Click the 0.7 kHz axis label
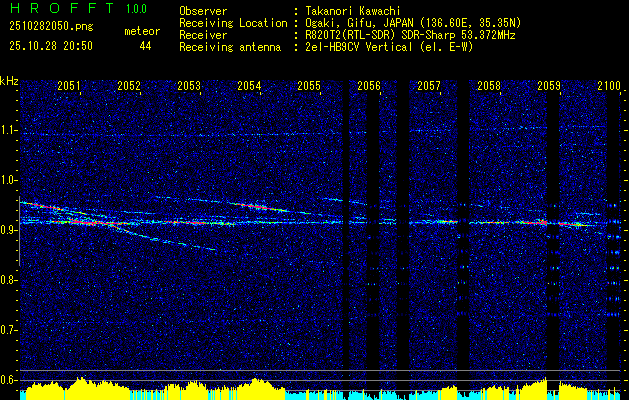Viewport: 629px width, 400px height. [x=8, y=330]
